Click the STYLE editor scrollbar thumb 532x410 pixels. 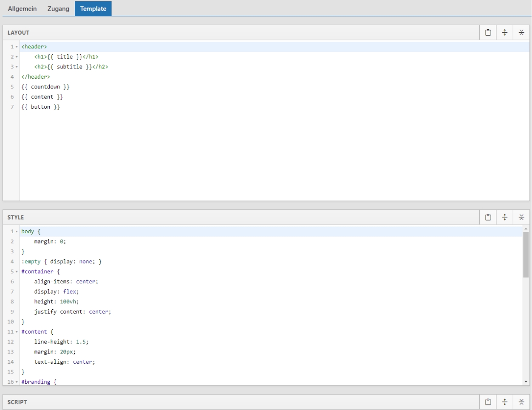click(526, 255)
